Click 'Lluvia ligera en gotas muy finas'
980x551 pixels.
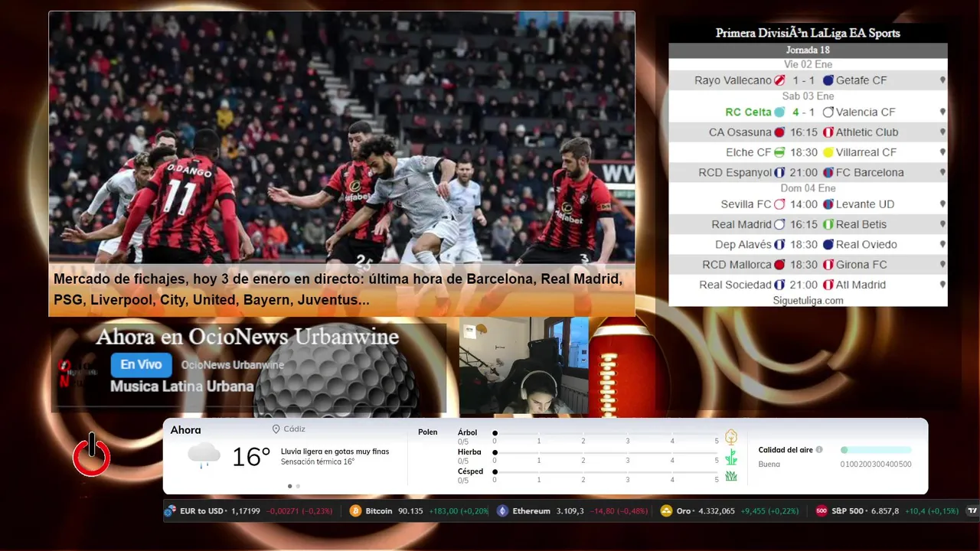(335, 452)
